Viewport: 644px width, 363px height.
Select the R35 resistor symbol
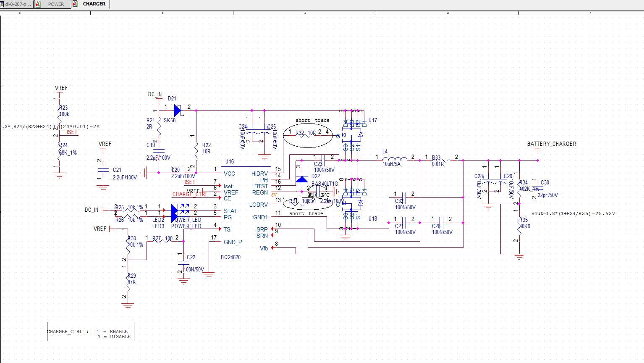pyautogui.click(x=519, y=225)
